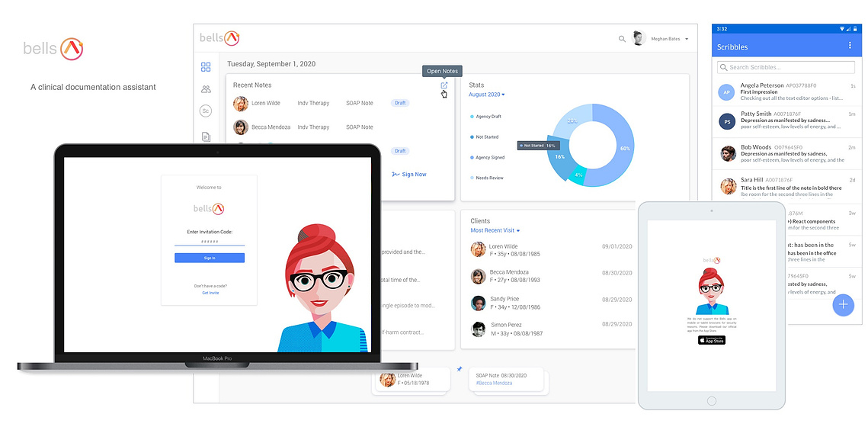Expand the Meghan Bates account dropdown arrow
Viewport: 868px width, 427px height.
[x=687, y=40]
